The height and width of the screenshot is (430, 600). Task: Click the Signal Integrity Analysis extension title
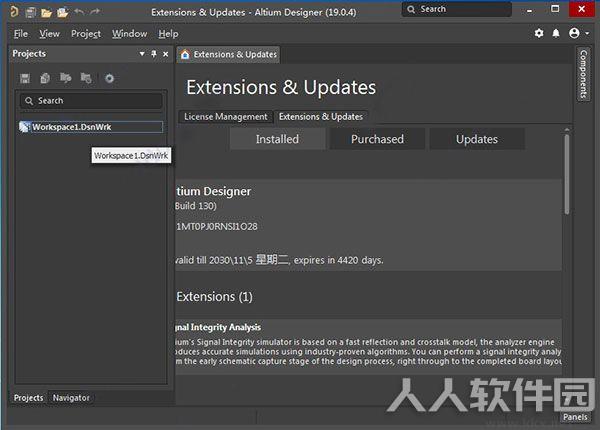click(x=218, y=327)
